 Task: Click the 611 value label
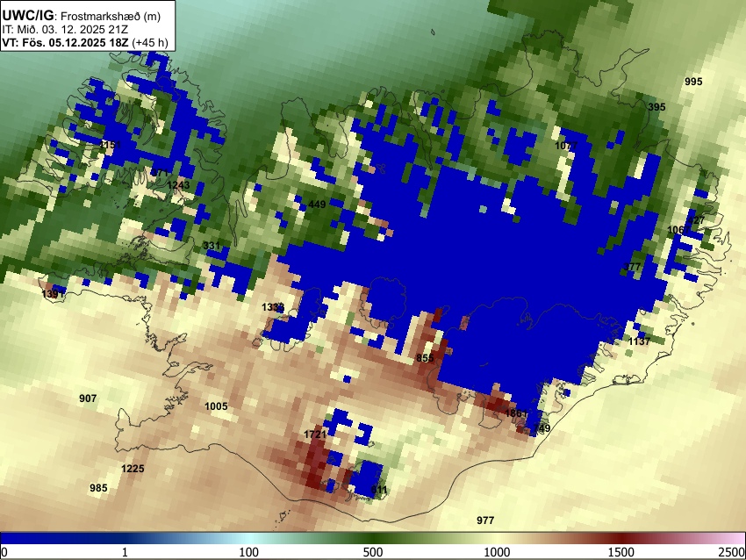pyautogui.click(x=379, y=490)
